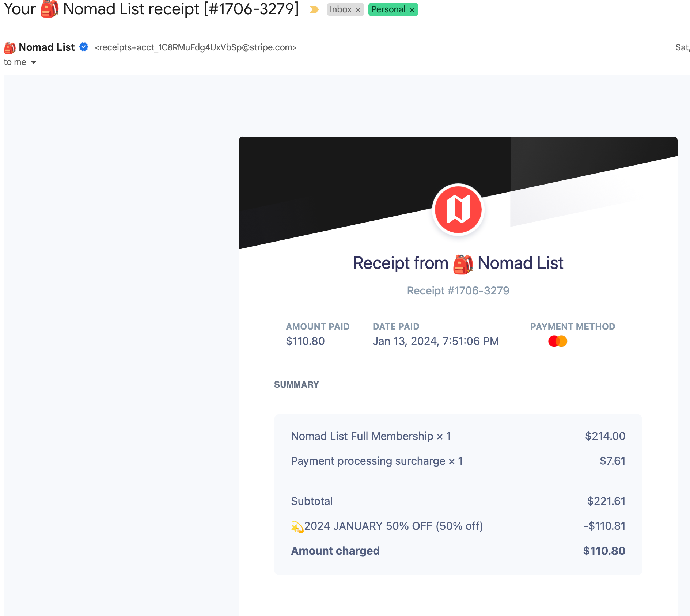Click the sender's stripe.com email address
This screenshot has height=616, width=690.
pyautogui.click(x=196, y=47)
